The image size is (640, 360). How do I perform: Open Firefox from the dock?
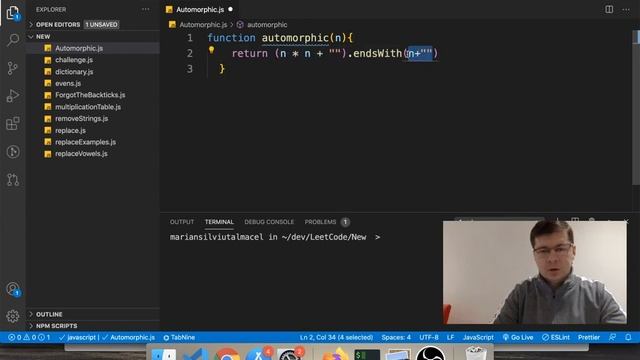click(x=335, y=354)
